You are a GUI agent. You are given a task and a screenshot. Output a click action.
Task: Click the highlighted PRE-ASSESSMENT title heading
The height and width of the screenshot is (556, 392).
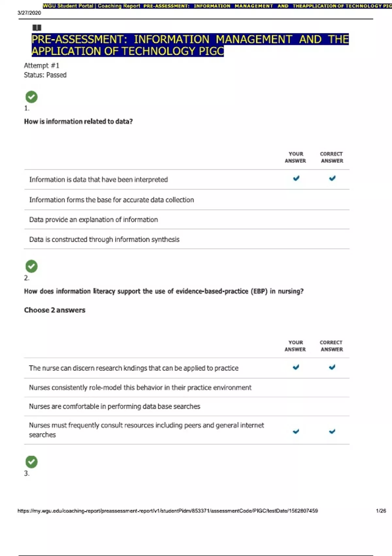[x=190, y=45]
